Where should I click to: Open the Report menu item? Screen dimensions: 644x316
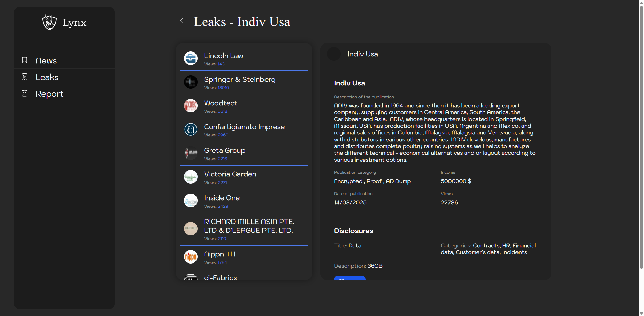tap(49, 94)
